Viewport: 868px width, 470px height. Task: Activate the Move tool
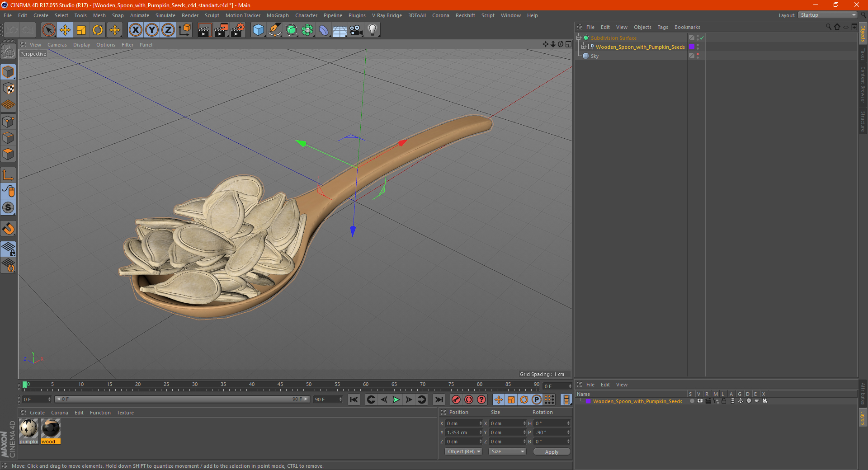click(x=65, y=30)
